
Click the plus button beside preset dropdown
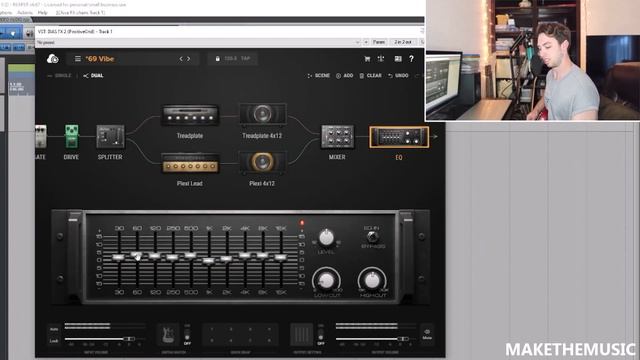tap(366, 42)
